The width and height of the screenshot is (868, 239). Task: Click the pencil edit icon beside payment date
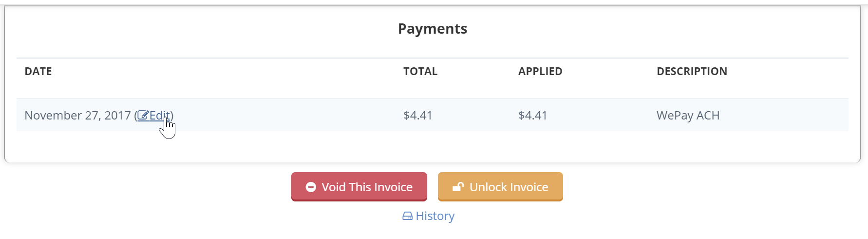(143, 115)
